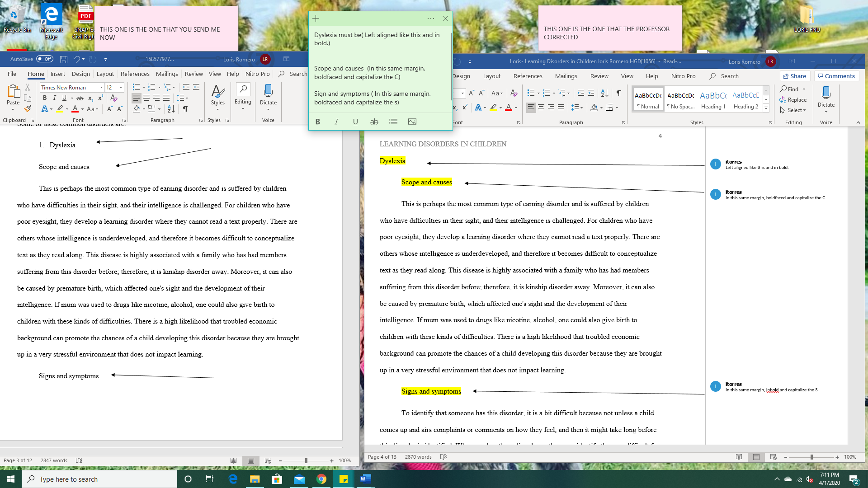
Task: Center align text in left Word window
Action: click(146, 98)
